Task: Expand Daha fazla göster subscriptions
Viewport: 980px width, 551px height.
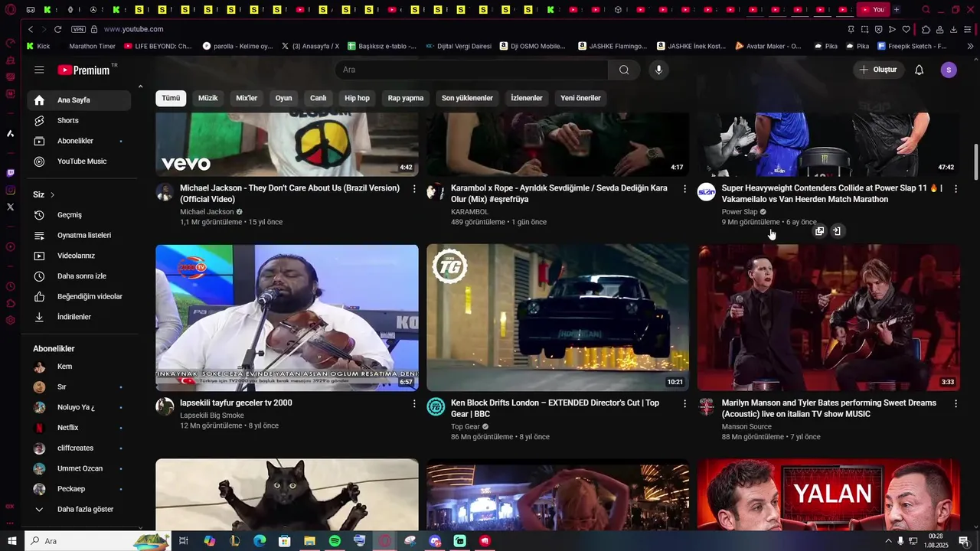Action: [x=79, y=509]
